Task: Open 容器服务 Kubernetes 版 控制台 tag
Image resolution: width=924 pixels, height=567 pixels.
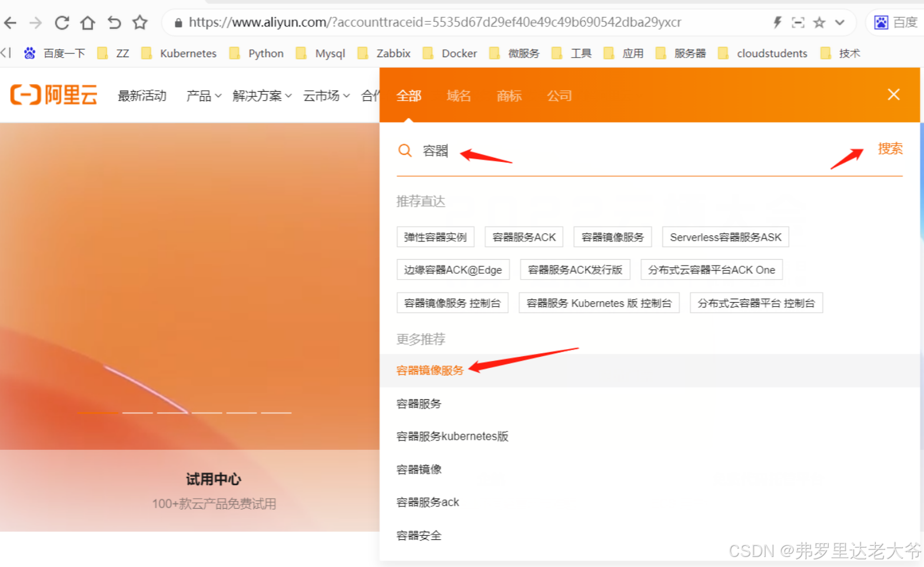Action: pyautogui.click(x=599, y=303)
